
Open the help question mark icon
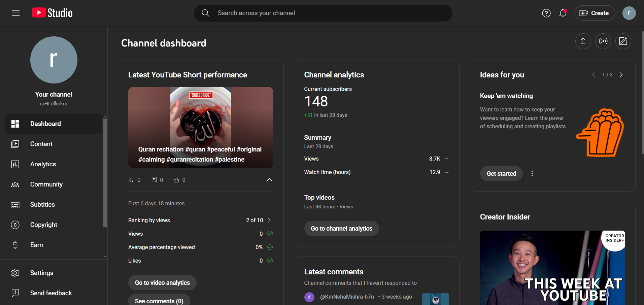[x=546, y=13]
